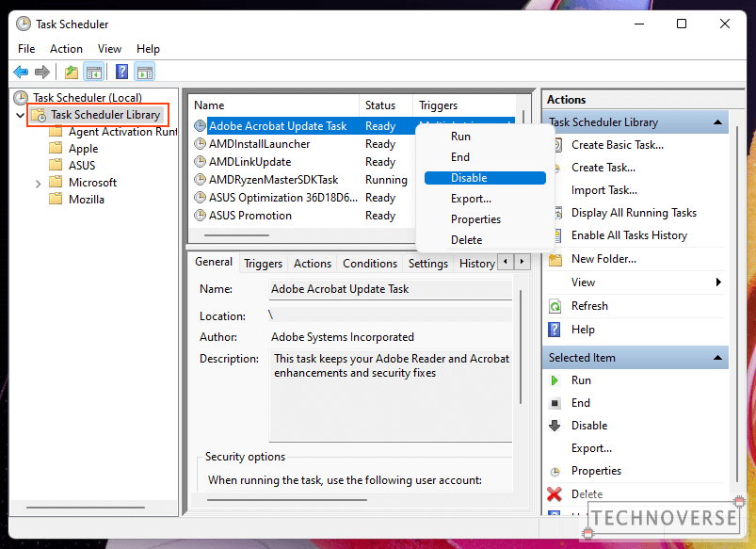Image resolution: width=756 pixels, height=549 pixels.
Task: Open the View submenu arrow in Actions pane
Action: click(718, 283)
